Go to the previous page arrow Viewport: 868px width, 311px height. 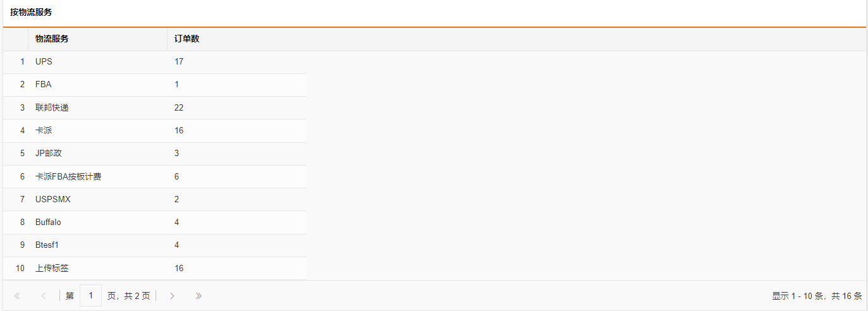[x=44, y=296]
